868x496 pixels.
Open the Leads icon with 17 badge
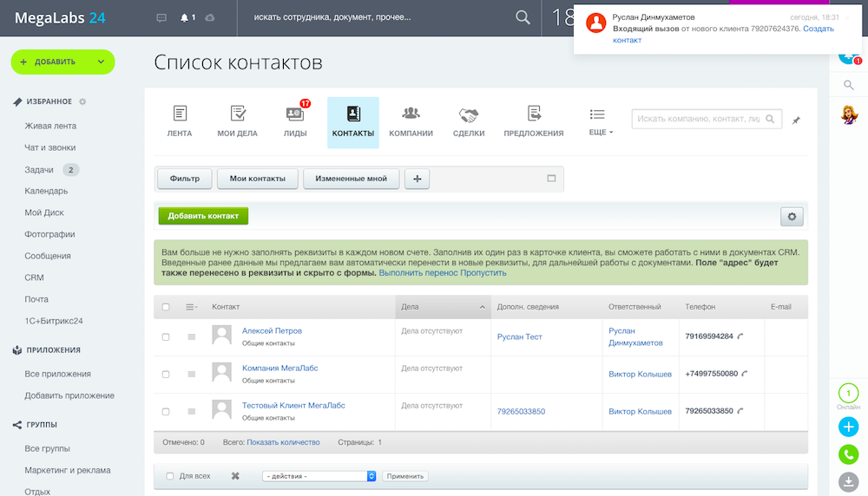click(295, 114)
